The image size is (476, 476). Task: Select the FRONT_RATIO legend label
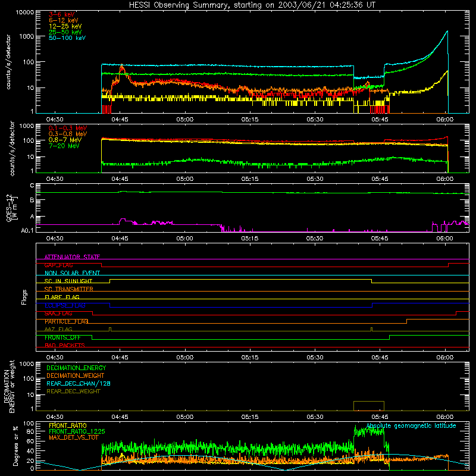pos(68,425)
